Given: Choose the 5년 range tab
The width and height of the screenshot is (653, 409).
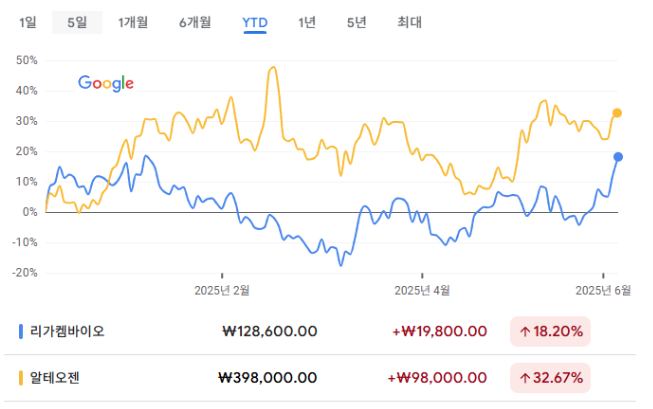Looking at the screenshot, I should 356,22.
